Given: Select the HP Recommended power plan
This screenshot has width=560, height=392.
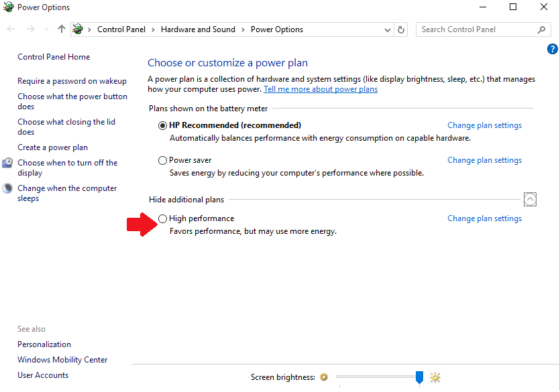Looking at the screenshot, I should 162,125.
